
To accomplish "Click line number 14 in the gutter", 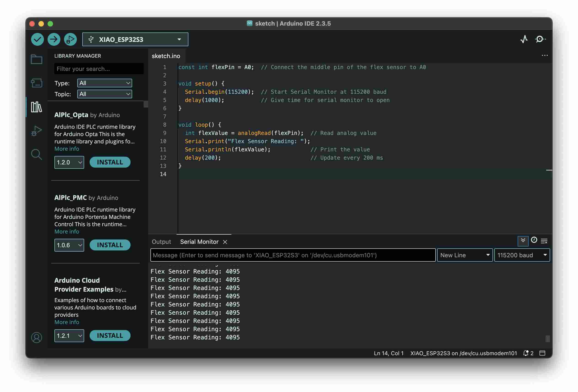I will (163, 174).
